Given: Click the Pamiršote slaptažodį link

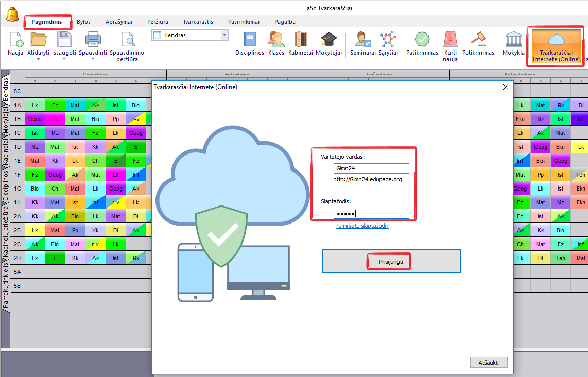Looking at the screenshot, I should 361,226.
